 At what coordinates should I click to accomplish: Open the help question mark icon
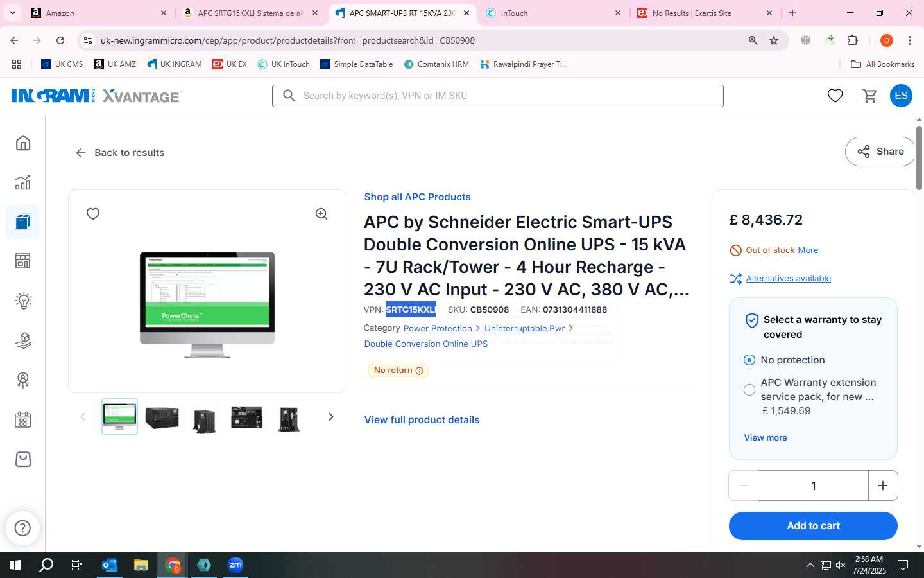coord(22,528)
